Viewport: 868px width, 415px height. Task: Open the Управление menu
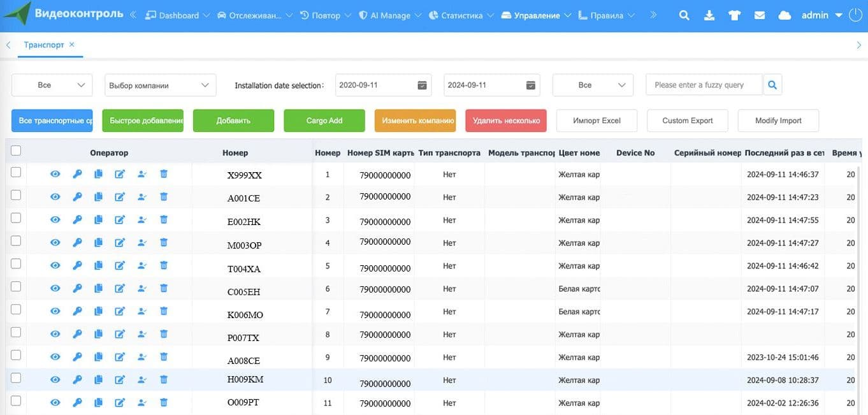(536, 15)
